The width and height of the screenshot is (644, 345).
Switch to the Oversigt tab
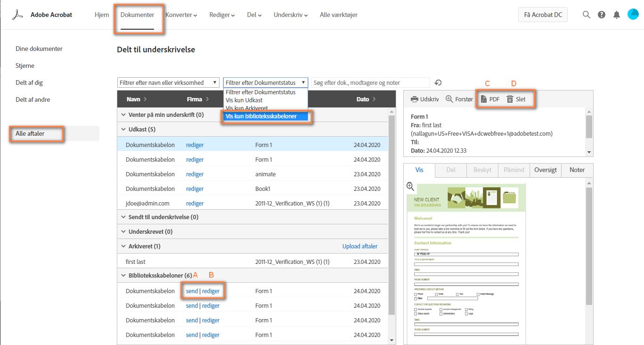(x=546, y=170)
